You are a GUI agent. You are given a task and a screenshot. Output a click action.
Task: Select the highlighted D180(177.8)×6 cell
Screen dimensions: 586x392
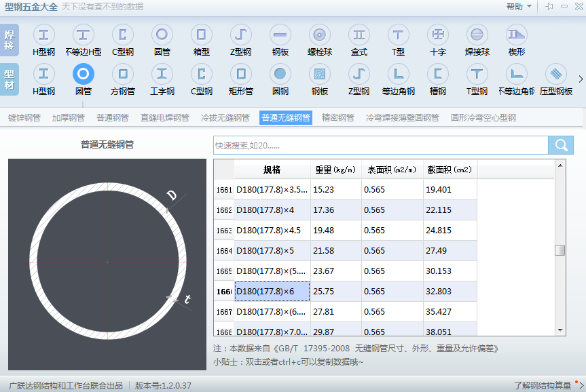point(272,291)
